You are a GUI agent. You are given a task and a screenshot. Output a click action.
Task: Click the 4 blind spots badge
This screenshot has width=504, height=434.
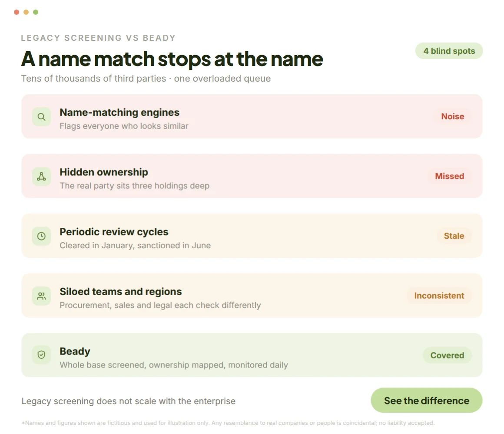point(449,51)
